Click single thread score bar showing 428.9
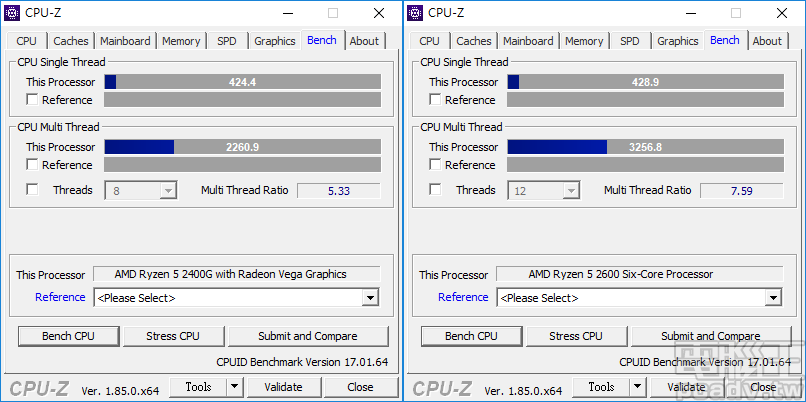 pyautogui.click(x=646, y=82)
